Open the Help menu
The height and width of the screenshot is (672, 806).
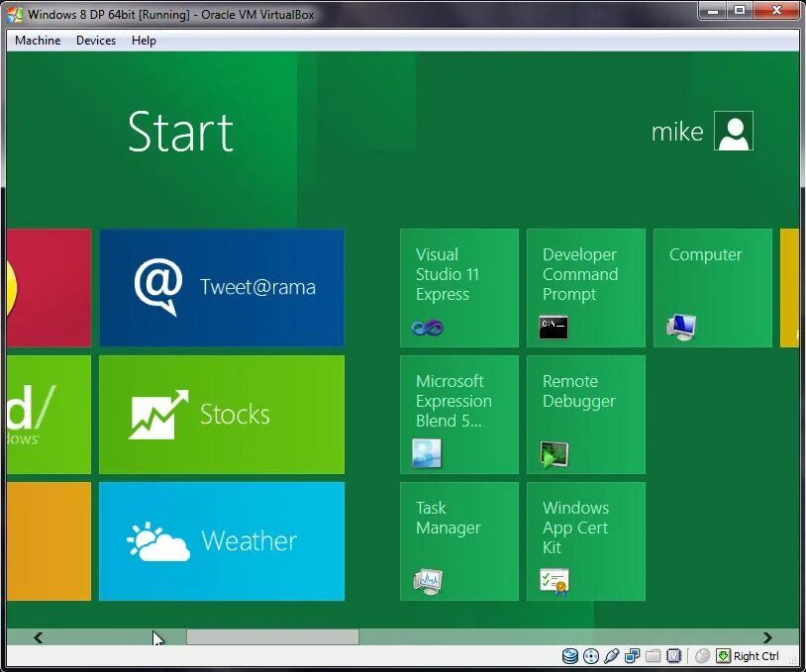tap(144, 40)
